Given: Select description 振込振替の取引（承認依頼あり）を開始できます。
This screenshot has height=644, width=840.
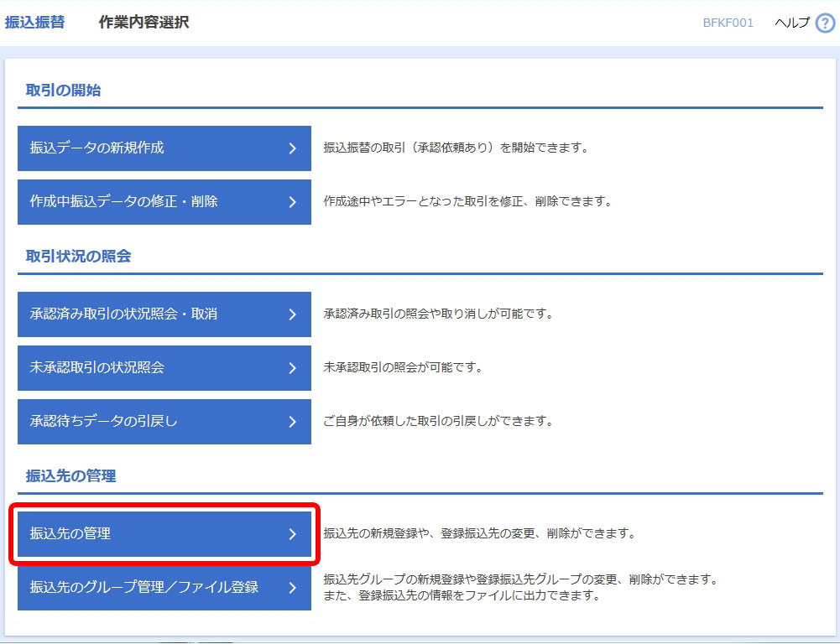Looking at the screenshot, I should 456,148.
